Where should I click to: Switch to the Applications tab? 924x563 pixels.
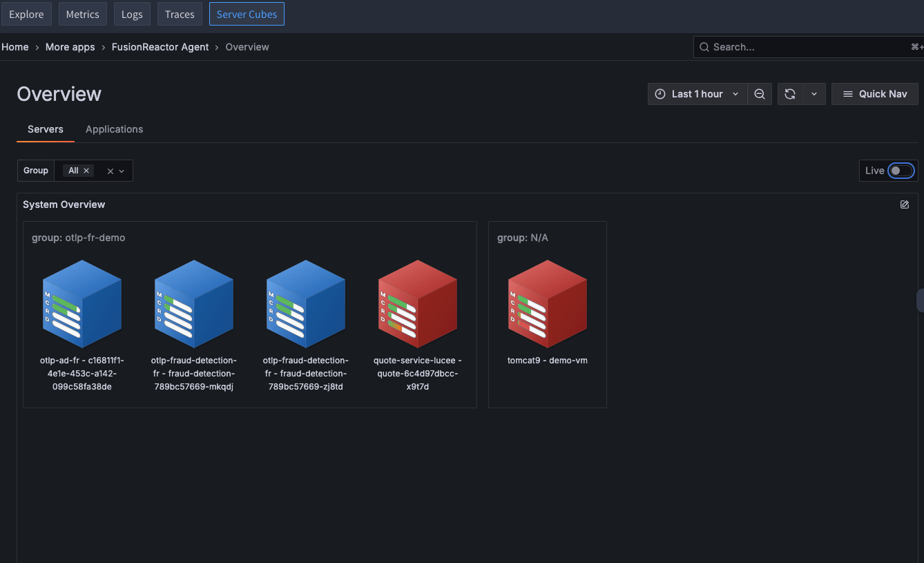[114, 129]
